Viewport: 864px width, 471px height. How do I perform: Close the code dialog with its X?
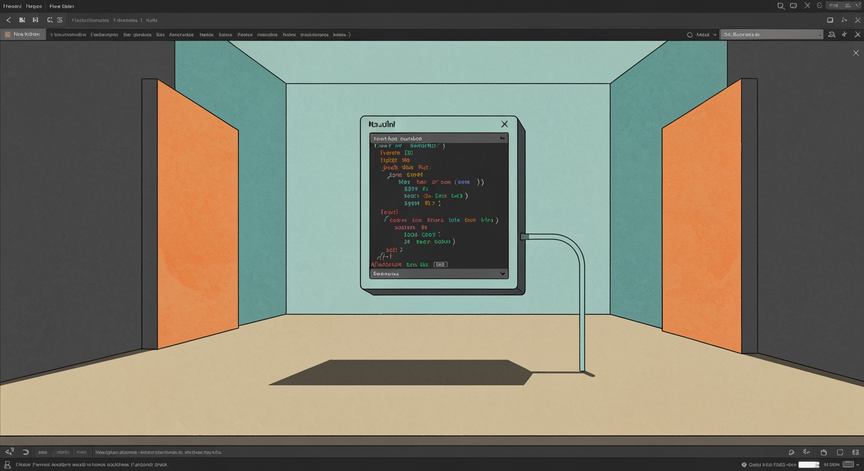504,124
